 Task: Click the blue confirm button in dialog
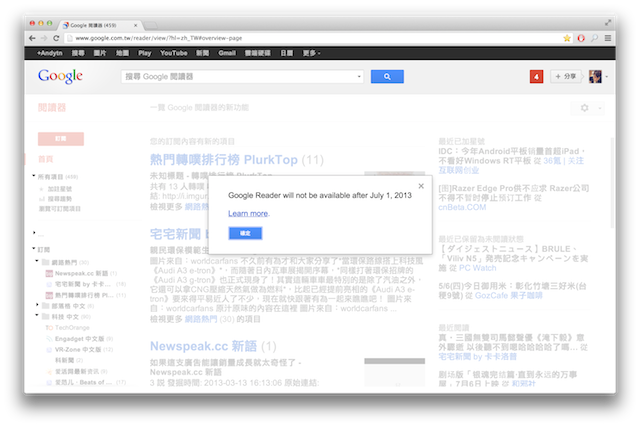tap(245, 233)
